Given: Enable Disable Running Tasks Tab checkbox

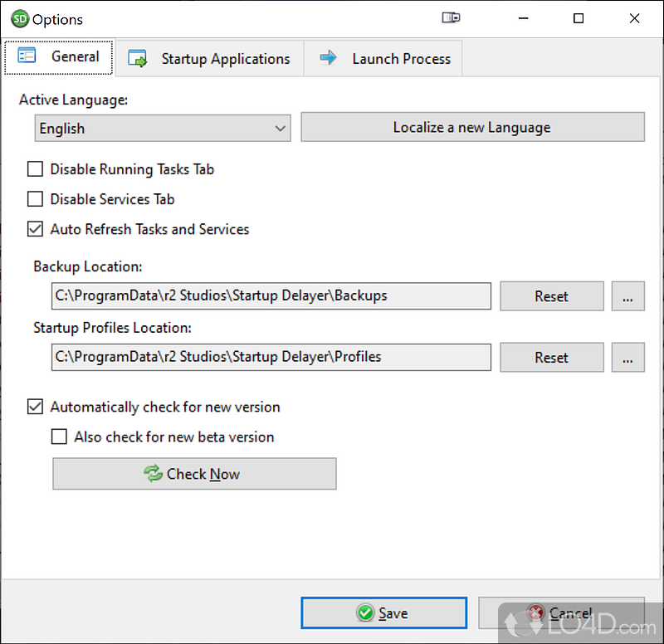Looking at the screenshot, I should (36, 169).
